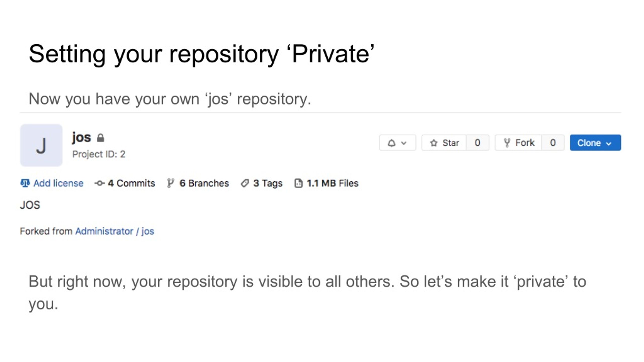644x362 pixels.
Task: Click the fork icon
Action: [x=507, y=143]
